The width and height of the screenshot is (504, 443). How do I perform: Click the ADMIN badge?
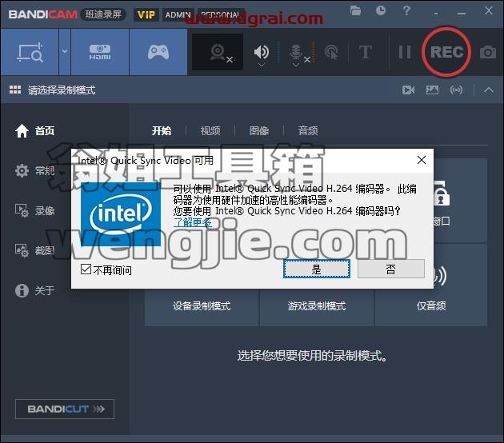point(178,14)
